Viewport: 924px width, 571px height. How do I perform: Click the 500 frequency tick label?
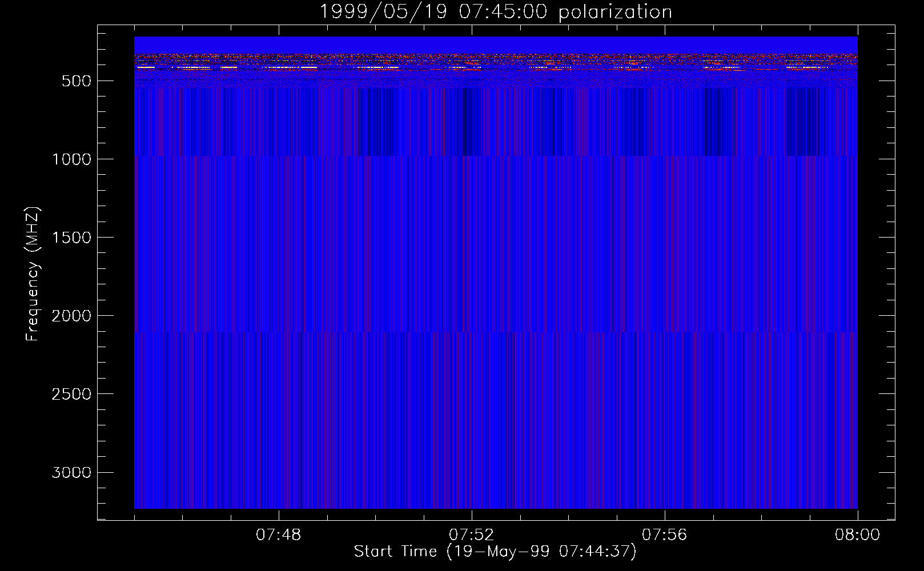[x=77, y=81]
